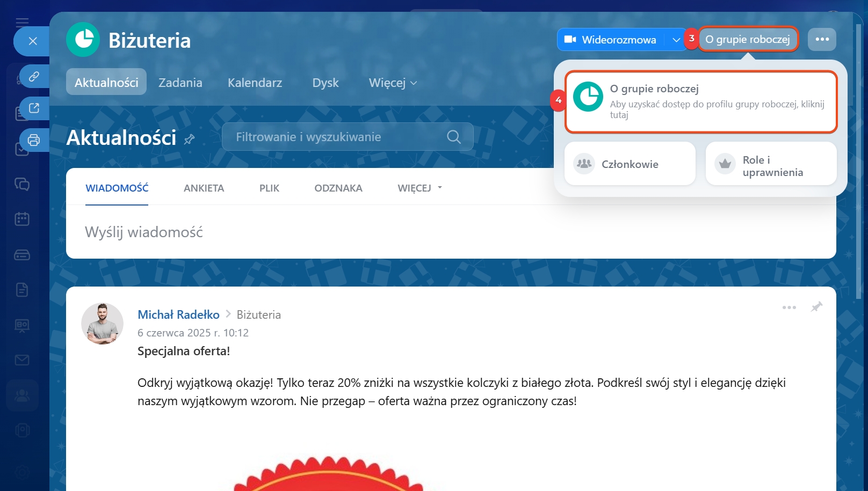This screenshot has height=491, width=868.
Task: Click the print page icon
Action: (x=34, y=140)
